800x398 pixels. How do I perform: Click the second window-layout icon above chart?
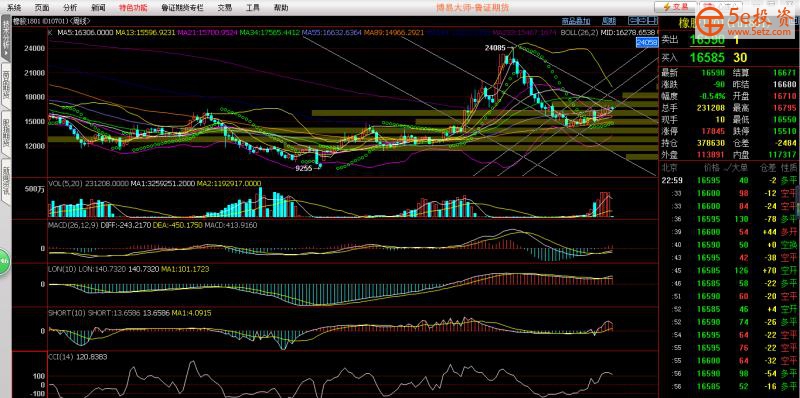643,21
